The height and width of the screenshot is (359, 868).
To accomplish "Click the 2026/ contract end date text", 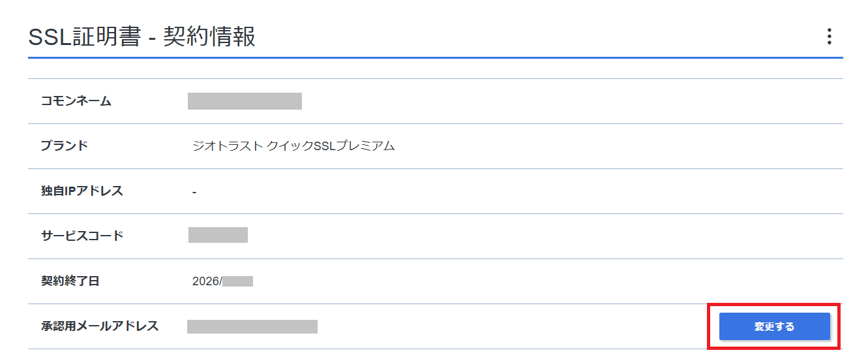I will pyautogui.click(x=207, y=281).
